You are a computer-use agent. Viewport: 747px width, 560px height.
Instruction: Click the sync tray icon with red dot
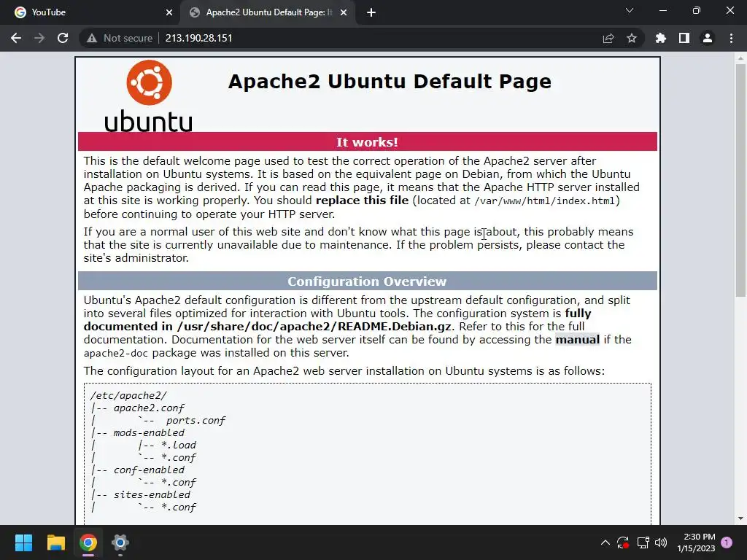[x=623, y=542]
